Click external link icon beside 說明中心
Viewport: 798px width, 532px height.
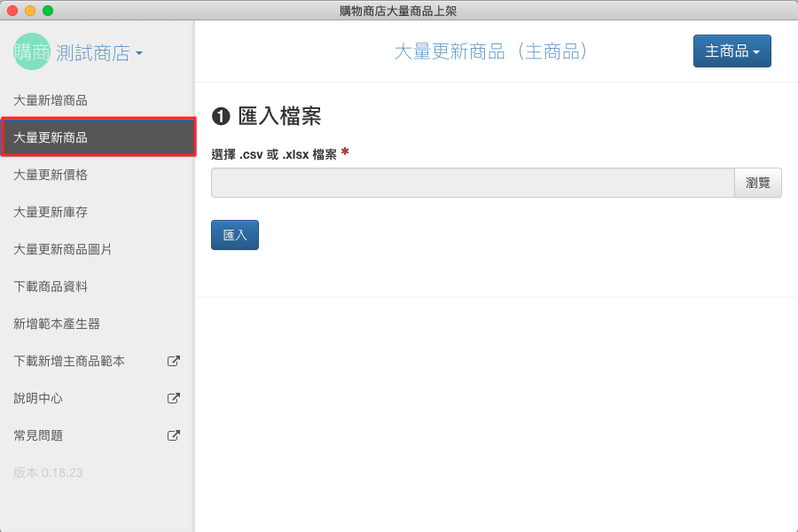[174, 398]
